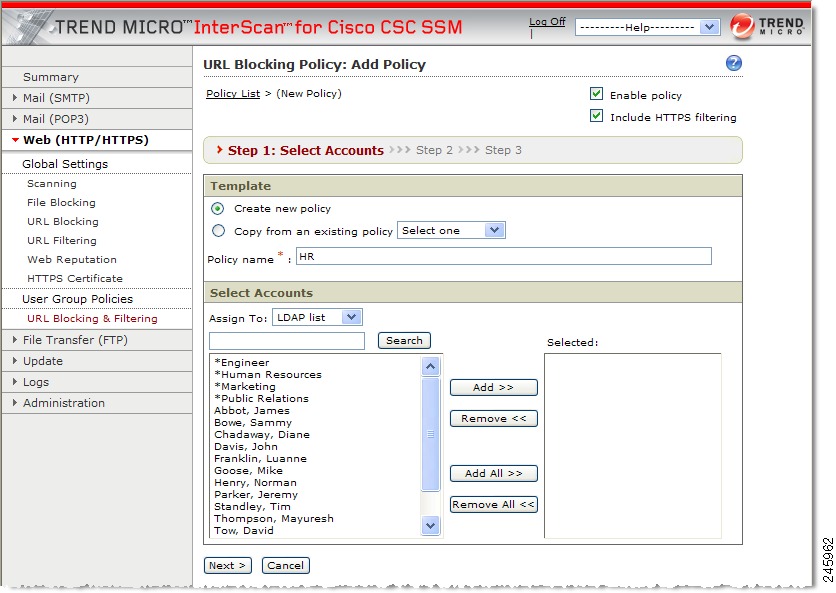The image size is (836, 593).
Task: Click the empty Selected accounts list box
Action: tap(633, 446)
